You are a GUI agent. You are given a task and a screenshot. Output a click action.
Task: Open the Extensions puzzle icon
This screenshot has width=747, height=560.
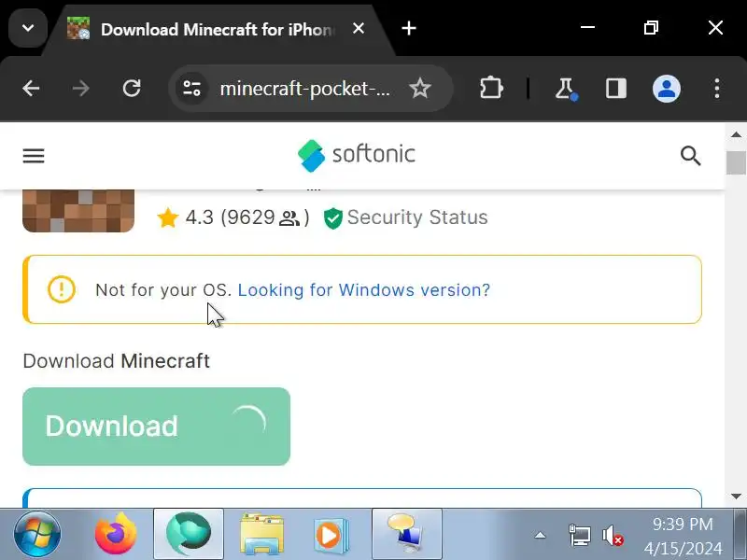point(491,89)
